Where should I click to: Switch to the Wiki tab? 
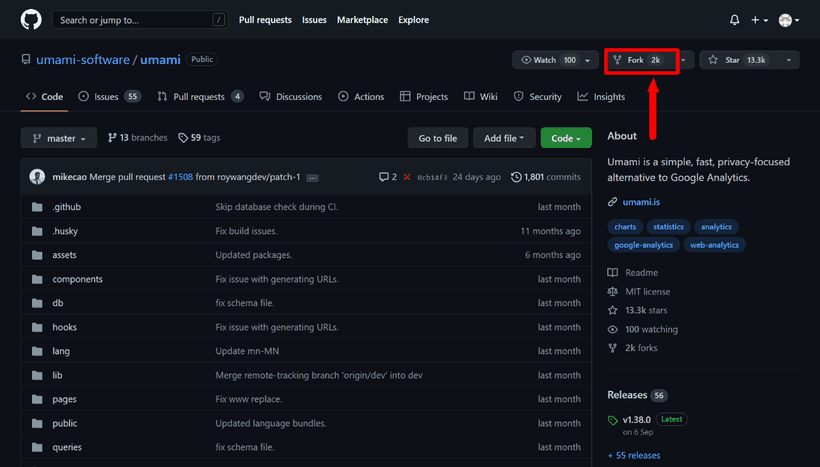click(481, 97)
